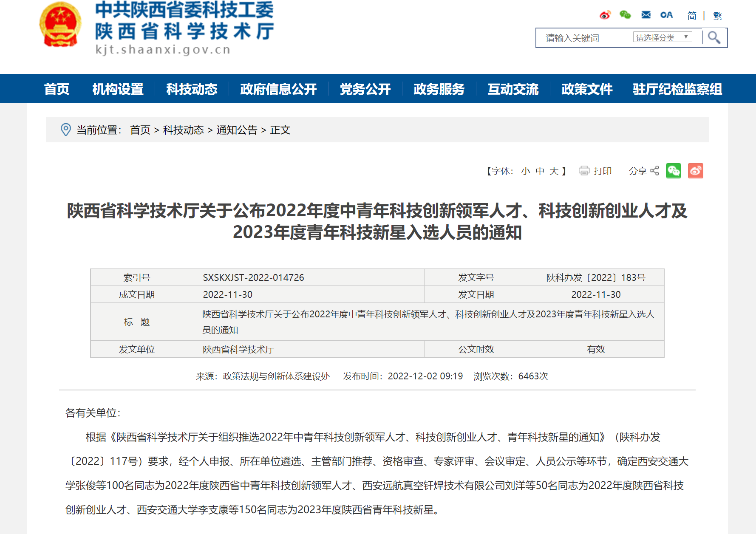
Task: Go to 首页 in the breadcrumb
Action: pos(140,130)
